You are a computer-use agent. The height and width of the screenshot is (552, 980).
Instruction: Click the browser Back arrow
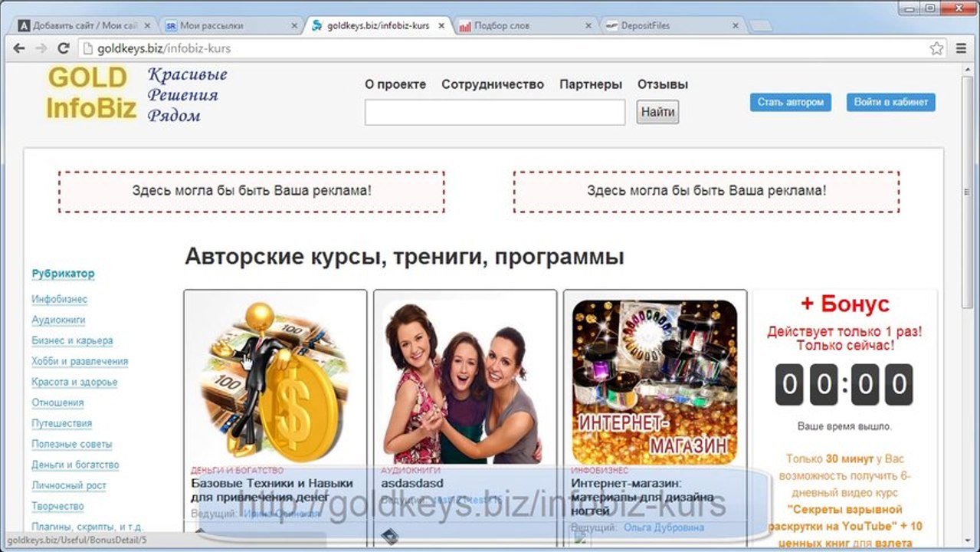click(x=19, y=48)
